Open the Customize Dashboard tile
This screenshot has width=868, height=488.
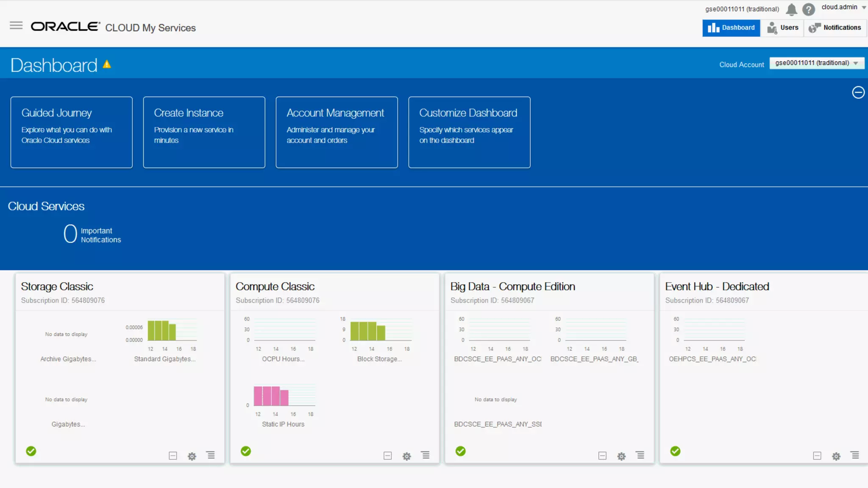469,132
